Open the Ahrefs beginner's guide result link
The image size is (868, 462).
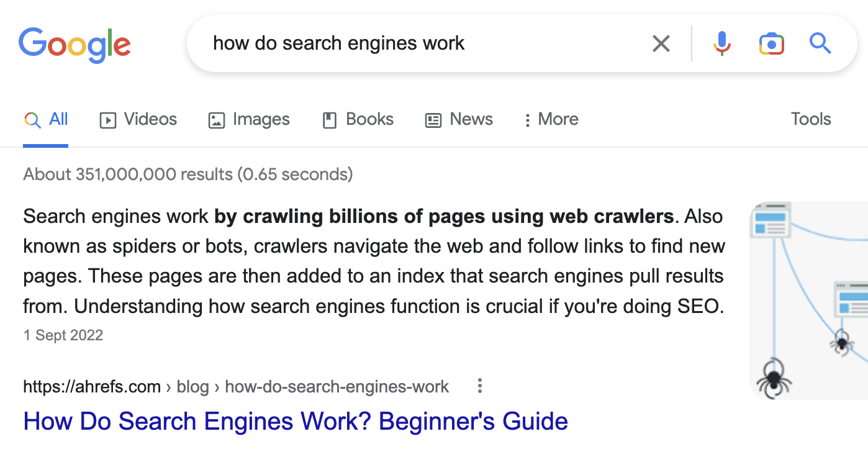coord(295,421)
